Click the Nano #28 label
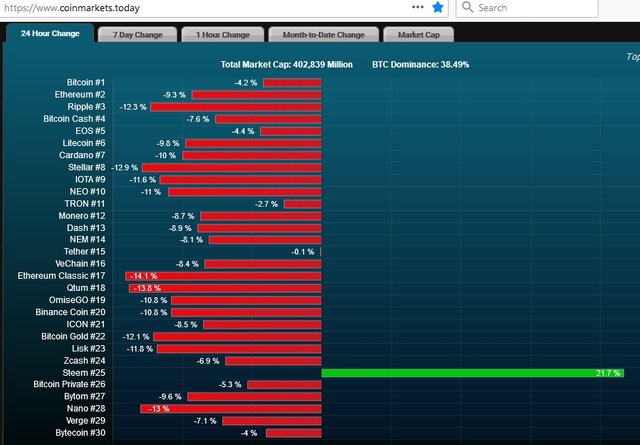The height and width of the screenshot is (445, 640). (x=86, y=409)
